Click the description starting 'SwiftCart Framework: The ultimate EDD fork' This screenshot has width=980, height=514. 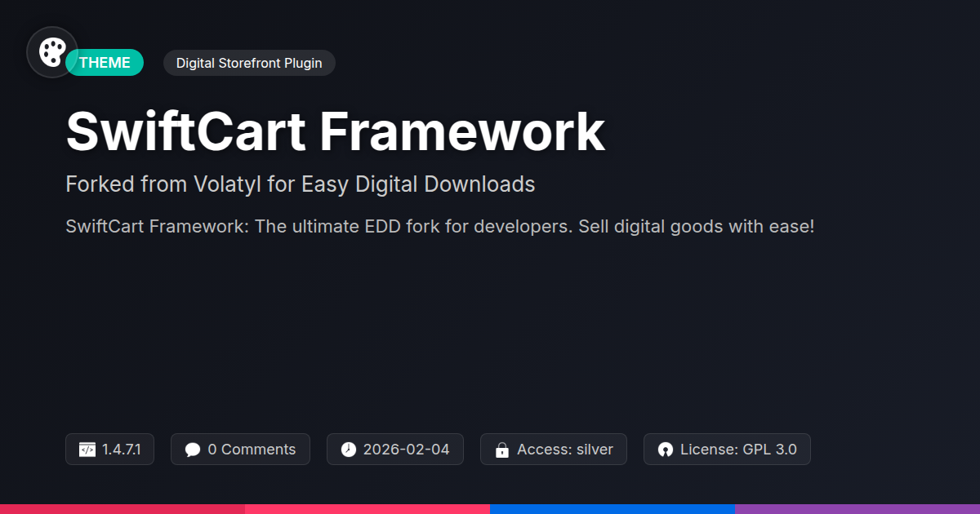(440, 226)
